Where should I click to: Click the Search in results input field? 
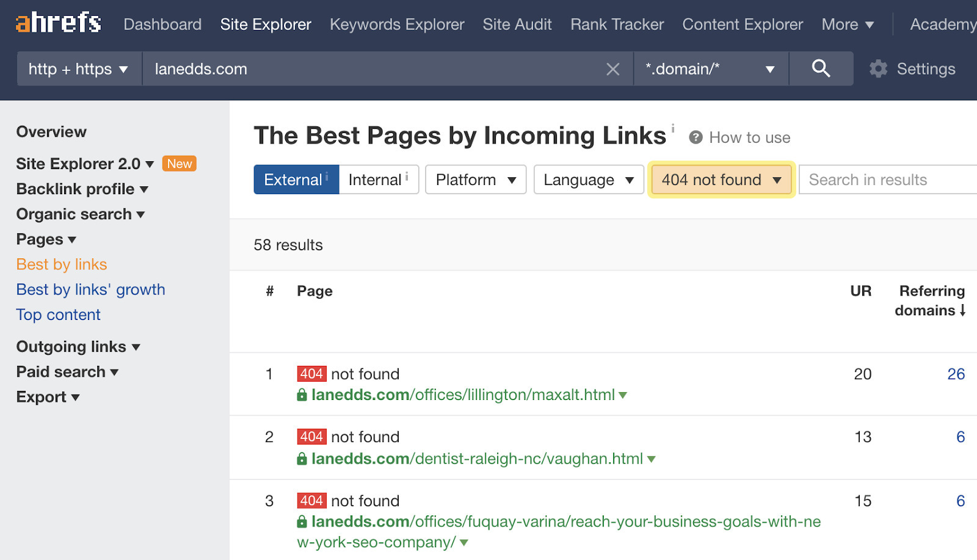(887, 180)
